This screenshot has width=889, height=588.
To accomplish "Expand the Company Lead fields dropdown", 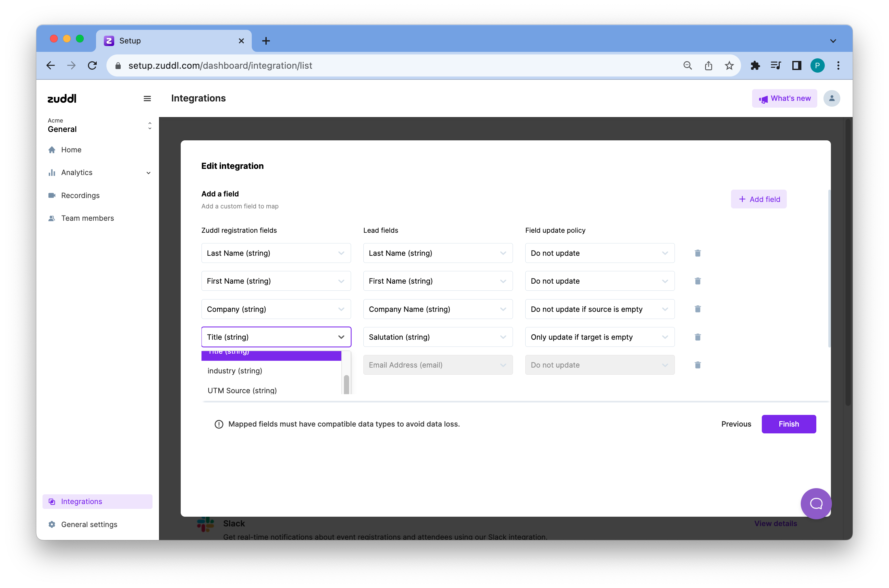I will coord(502,309).
